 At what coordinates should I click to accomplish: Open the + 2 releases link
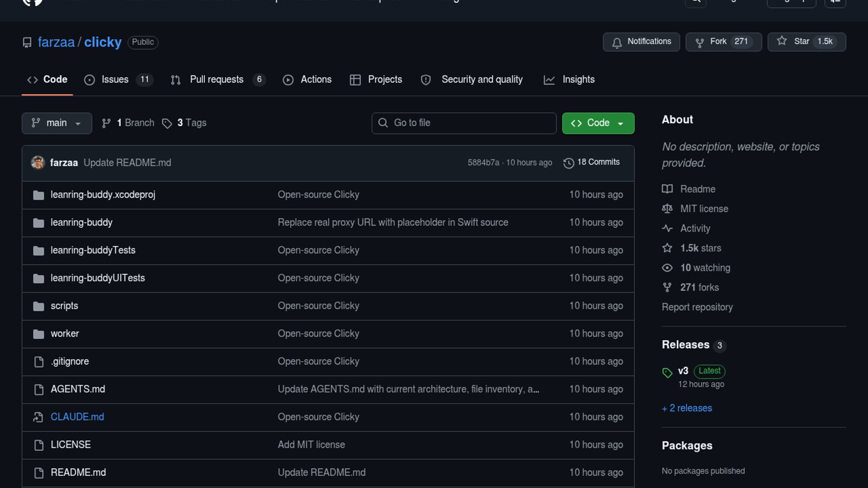point(687,408)
